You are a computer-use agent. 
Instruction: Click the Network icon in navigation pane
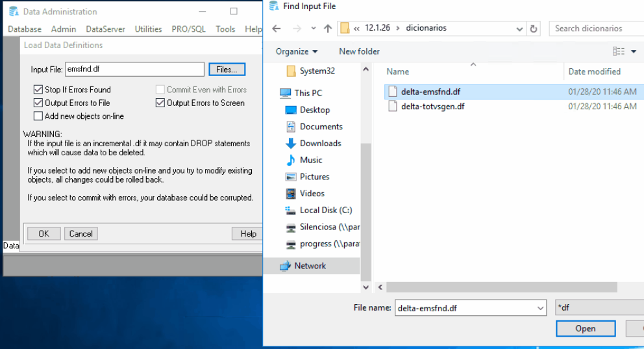point(286,266)
